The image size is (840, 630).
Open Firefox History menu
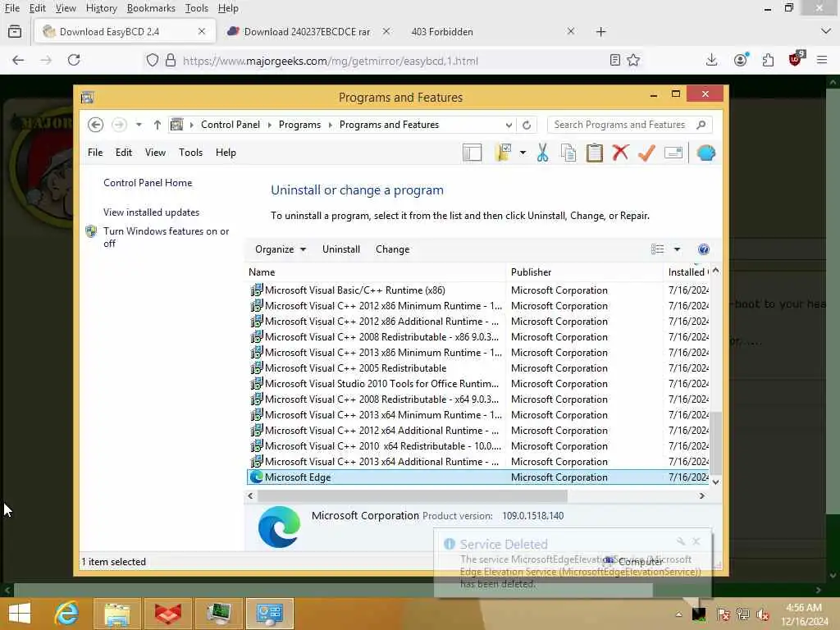(x=101, y=8)
